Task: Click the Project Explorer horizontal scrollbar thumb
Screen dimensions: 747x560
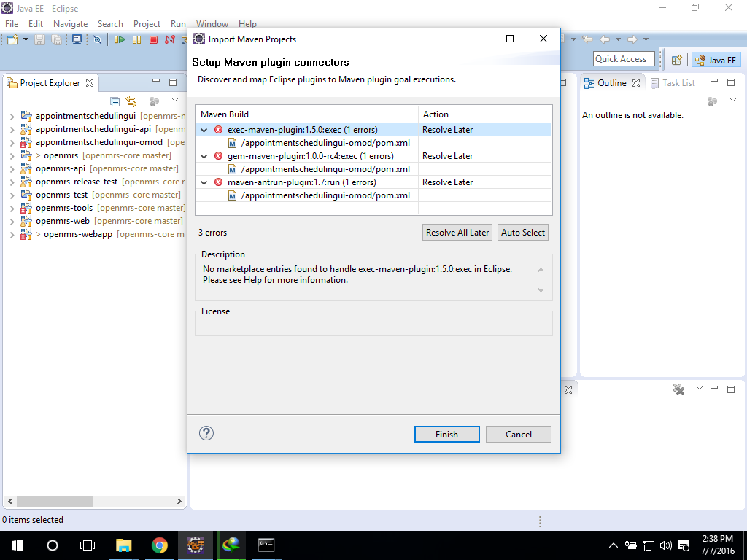Action: tap(55, 502)
